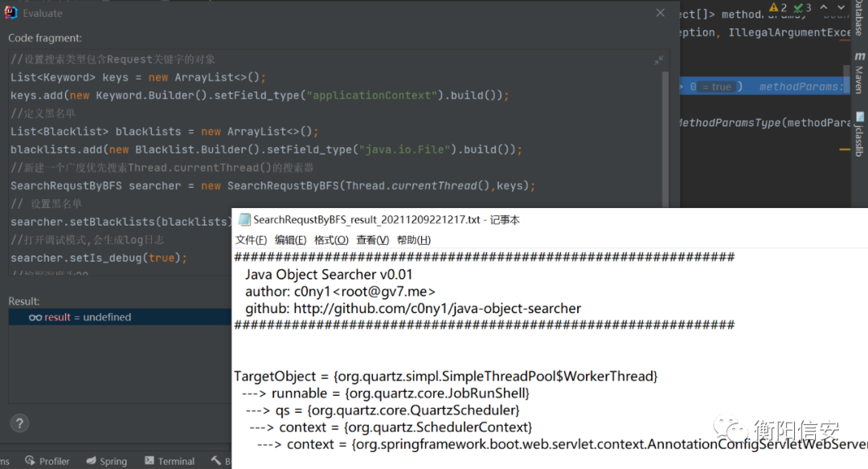868x469 pixels.
Task: Click the Maven m icon in sidebar
Action: [859, 56]
